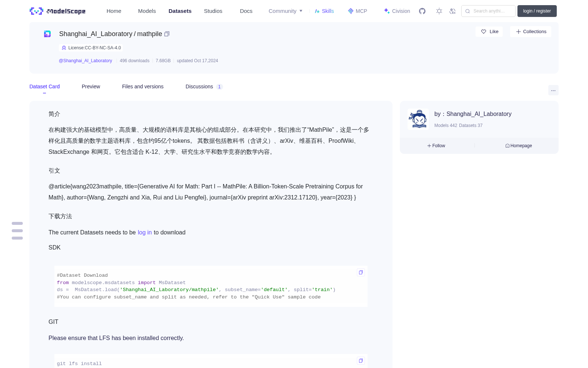Open the GitHub icon in navbar
This screenshot has width=588, height=368.
(422, 11)
